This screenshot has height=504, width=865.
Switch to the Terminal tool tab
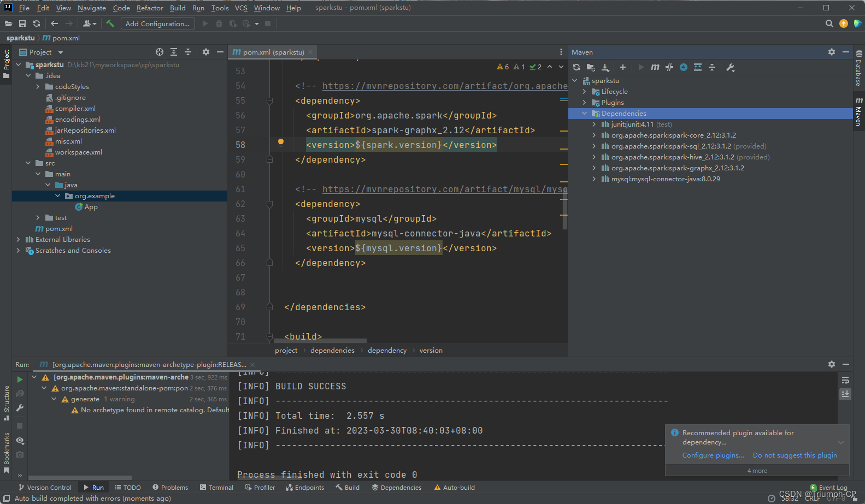(216, 488)
